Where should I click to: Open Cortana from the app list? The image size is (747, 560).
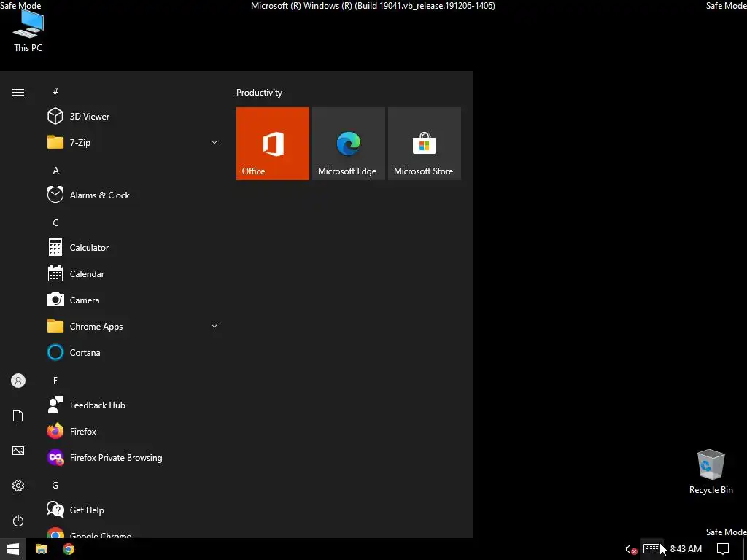coord(133,353)
